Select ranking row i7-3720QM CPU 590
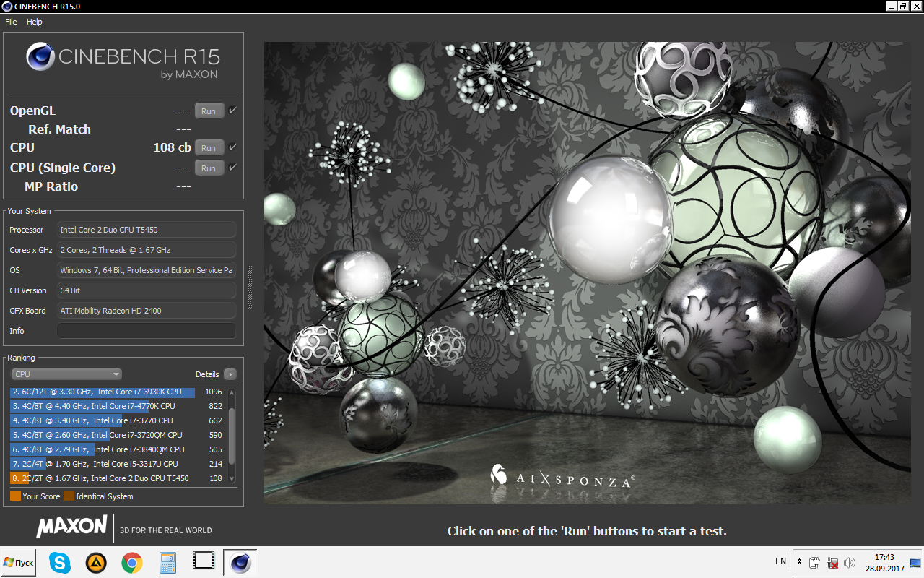Image resolution: width=924 pixels, height=578 pixels. [118, 435]
